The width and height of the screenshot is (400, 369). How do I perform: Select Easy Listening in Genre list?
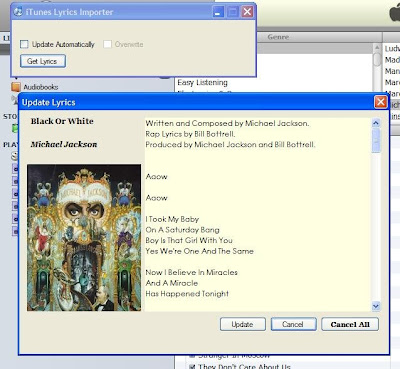point(202,82)
